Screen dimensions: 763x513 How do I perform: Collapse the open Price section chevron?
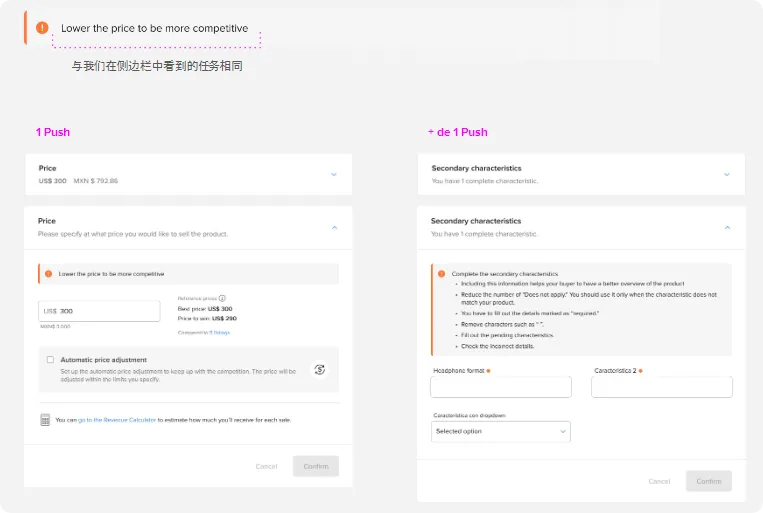[333, 227]
